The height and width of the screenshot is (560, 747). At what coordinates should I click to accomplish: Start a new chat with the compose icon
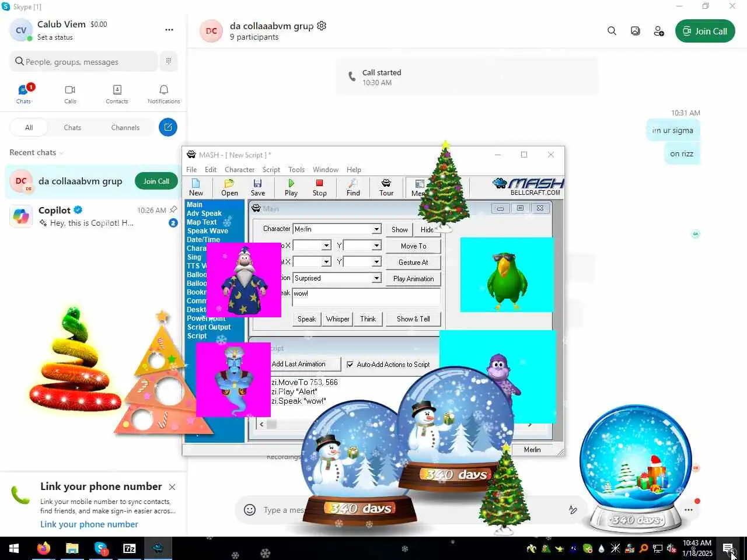(x=168, y=127)
